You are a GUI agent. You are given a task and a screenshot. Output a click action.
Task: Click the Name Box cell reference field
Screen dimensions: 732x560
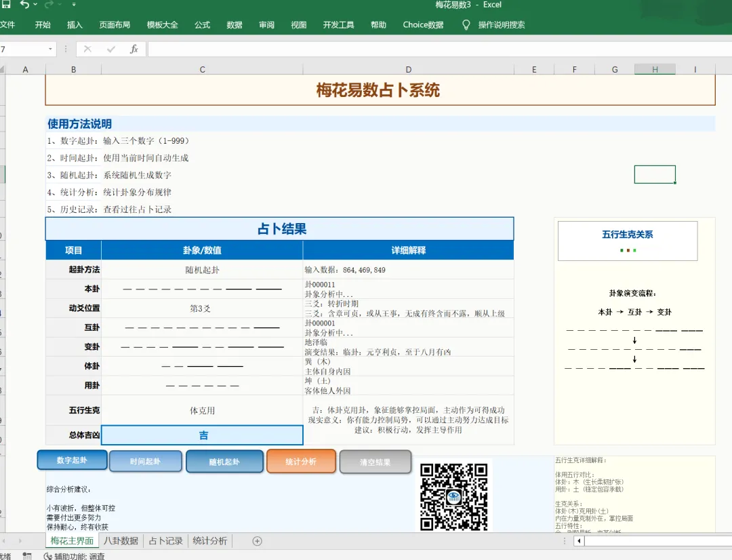tap(22, 49)
